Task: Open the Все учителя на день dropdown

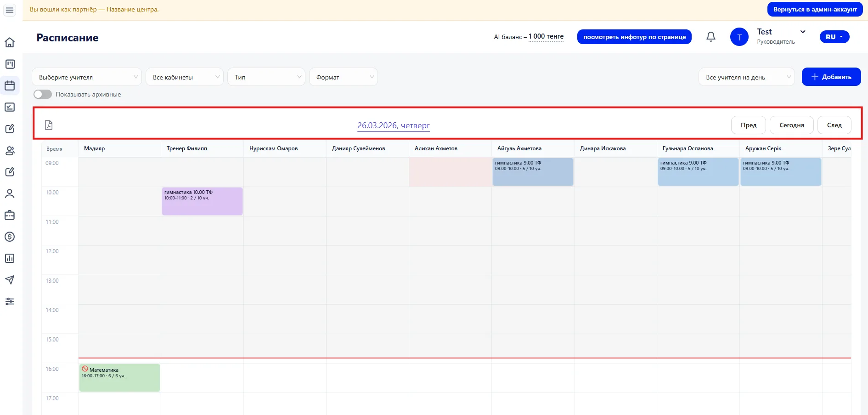Action: (x=747, y=77)
